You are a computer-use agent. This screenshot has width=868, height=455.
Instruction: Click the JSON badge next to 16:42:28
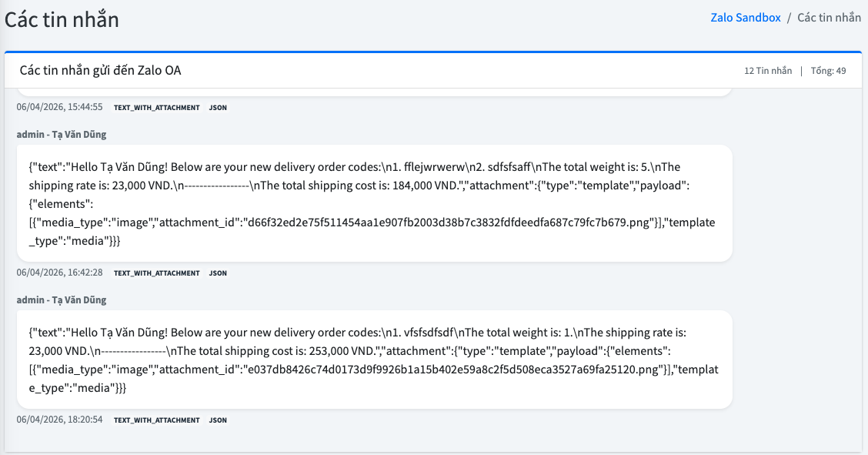[218, 273]
